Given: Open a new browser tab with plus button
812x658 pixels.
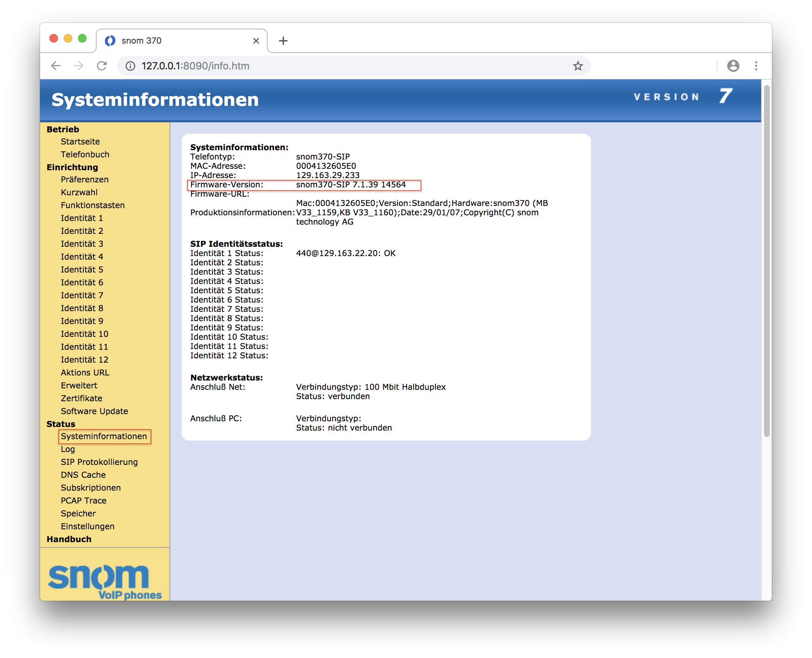Looking at the screenshot, I should 283,40.
